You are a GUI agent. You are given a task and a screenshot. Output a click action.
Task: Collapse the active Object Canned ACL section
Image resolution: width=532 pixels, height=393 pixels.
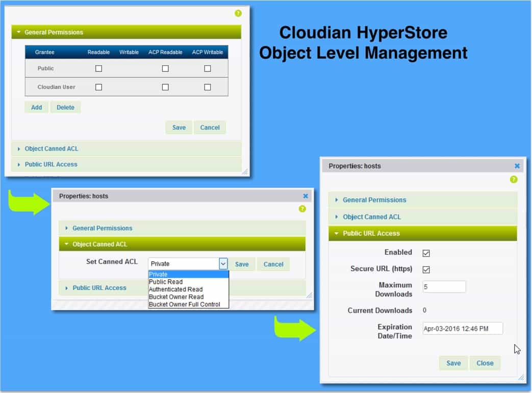coord(182,244)
